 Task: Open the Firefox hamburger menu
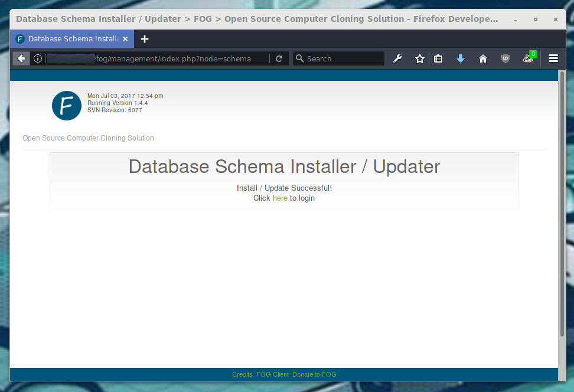point(553,58)
